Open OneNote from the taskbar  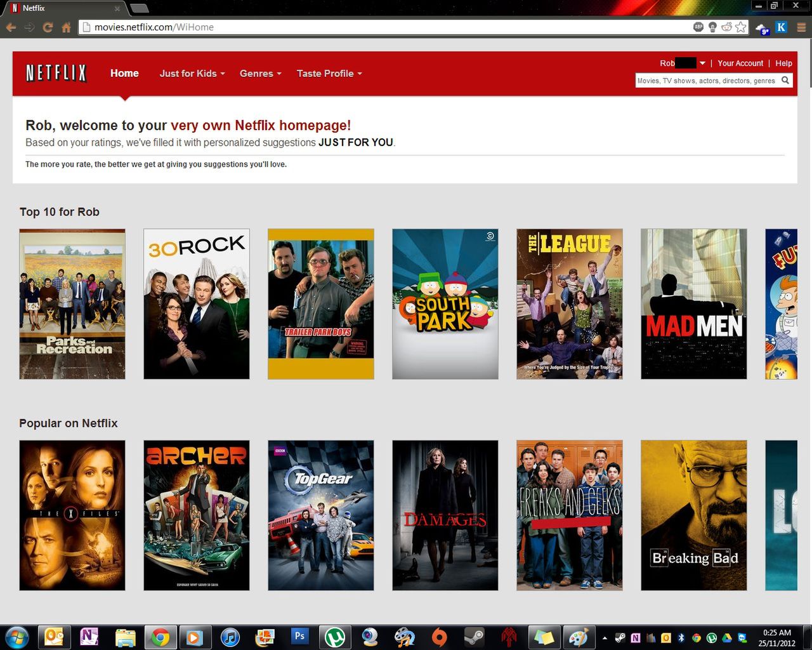89,637
